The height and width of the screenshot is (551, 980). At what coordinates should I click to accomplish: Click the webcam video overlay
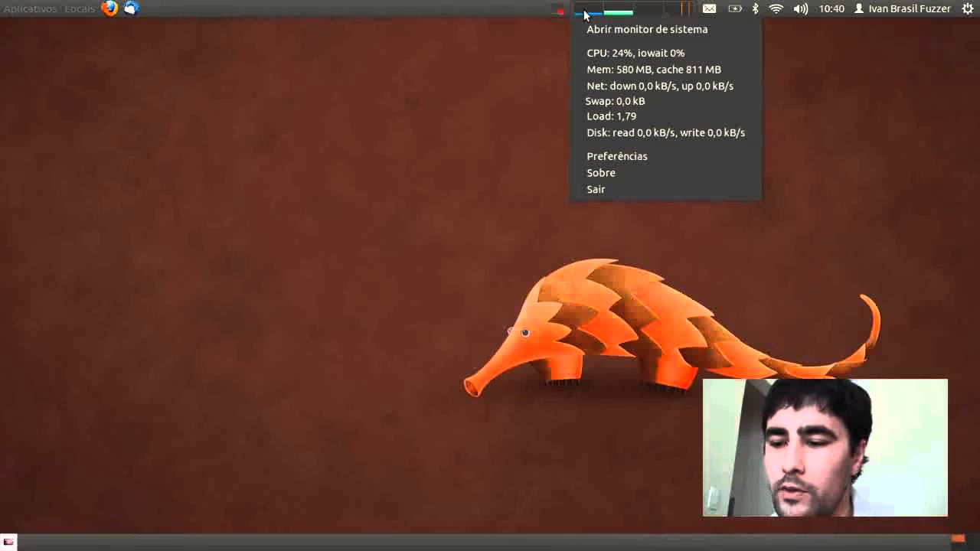pos(825,448)
